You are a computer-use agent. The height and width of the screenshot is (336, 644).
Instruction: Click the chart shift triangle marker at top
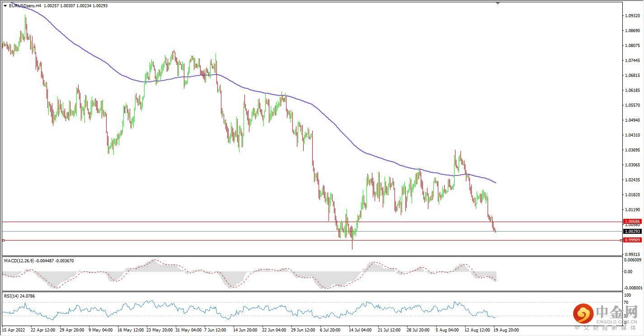click(498, 3)
